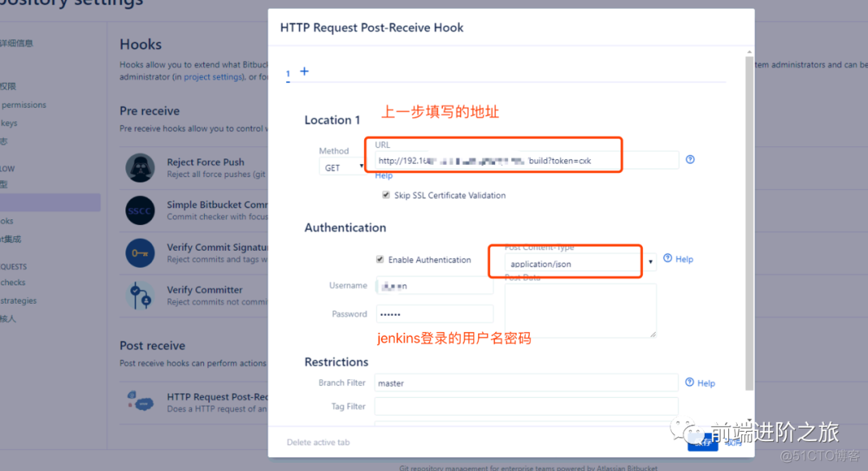Click the strategies sidebar item
This screenshot has width=868, height=471.
click(18, 301)
